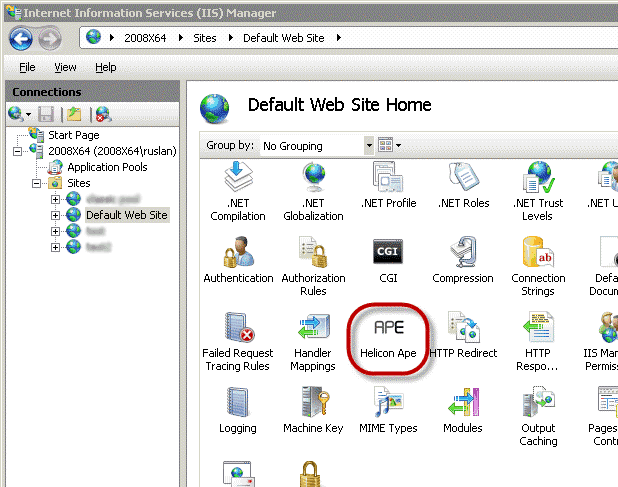
Task: Click Sites in the address breadcrumb
Action: point(205,38)
